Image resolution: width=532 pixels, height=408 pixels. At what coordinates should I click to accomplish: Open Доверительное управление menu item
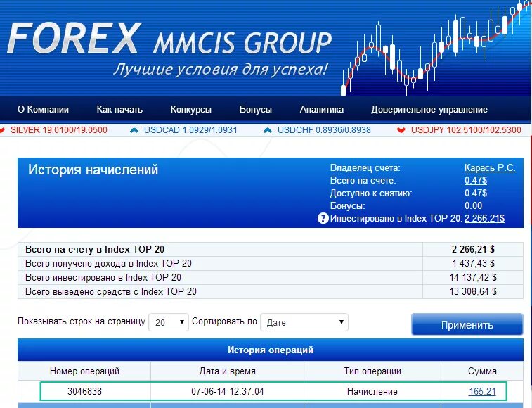[429, 110]
